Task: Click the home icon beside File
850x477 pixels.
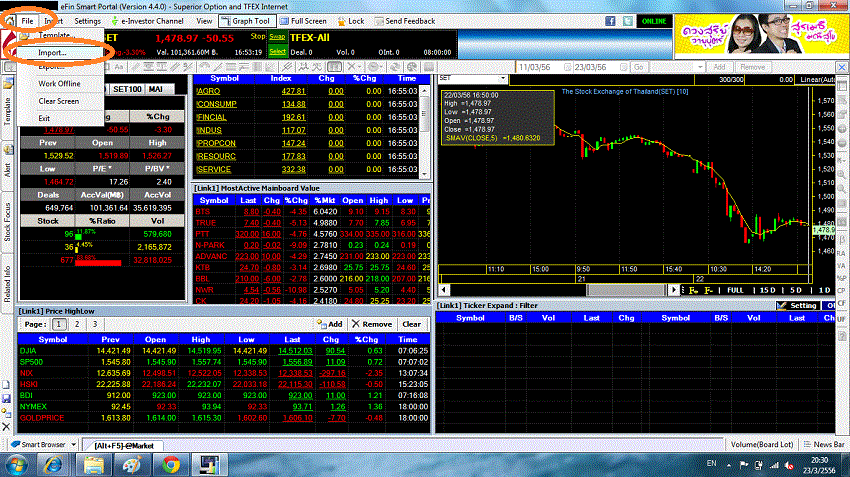Action: [9, 21]
